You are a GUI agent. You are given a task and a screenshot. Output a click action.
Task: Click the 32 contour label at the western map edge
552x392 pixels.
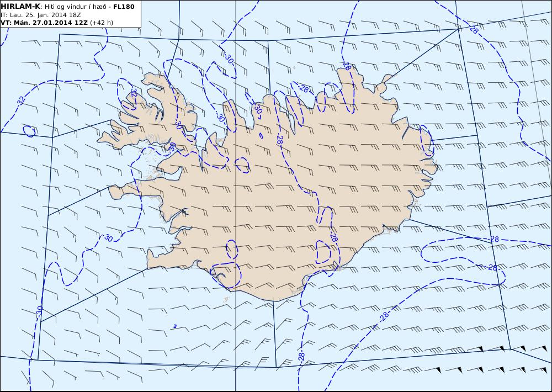point(22,100)
